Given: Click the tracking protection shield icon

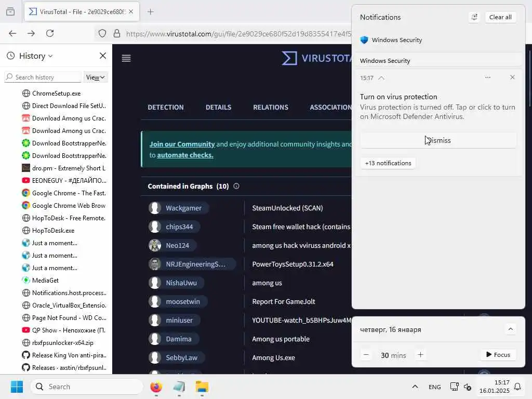Looking at the screenshot, I should [x=102, y=33].
